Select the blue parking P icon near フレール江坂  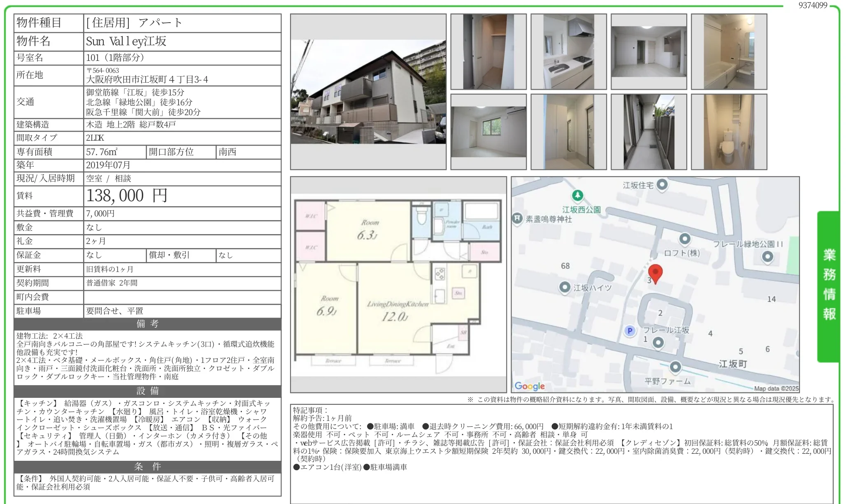tap(629, 331)
